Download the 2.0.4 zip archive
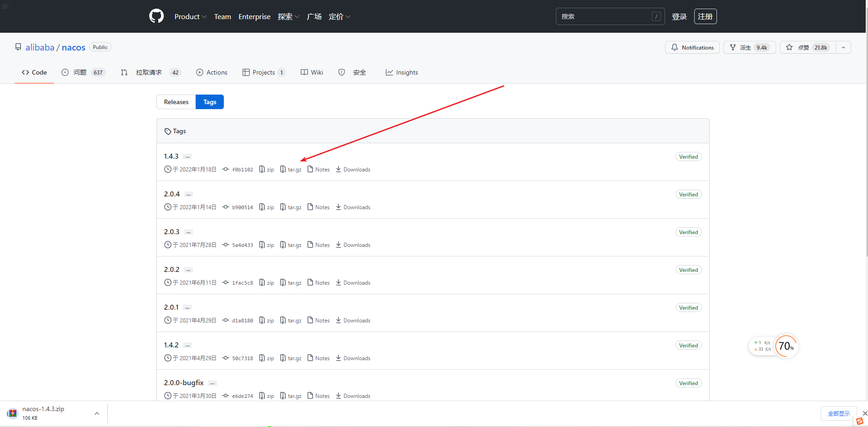 pyautogui.click(x=267, y=207)
